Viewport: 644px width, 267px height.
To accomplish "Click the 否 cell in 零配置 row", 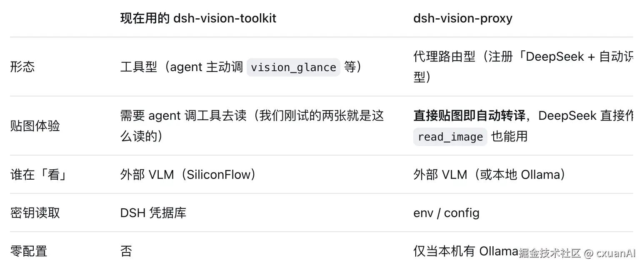I will pyautogui.click(x=126, y=251).
